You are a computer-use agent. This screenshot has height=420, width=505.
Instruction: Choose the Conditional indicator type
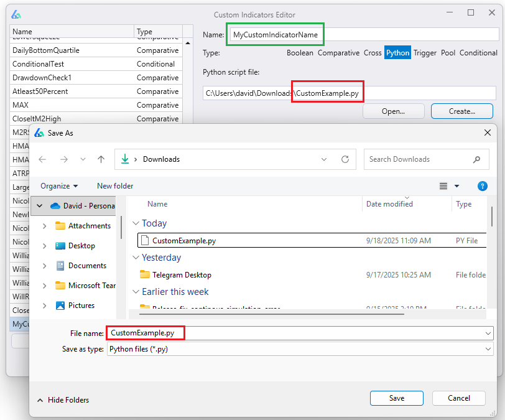[478, 53]
